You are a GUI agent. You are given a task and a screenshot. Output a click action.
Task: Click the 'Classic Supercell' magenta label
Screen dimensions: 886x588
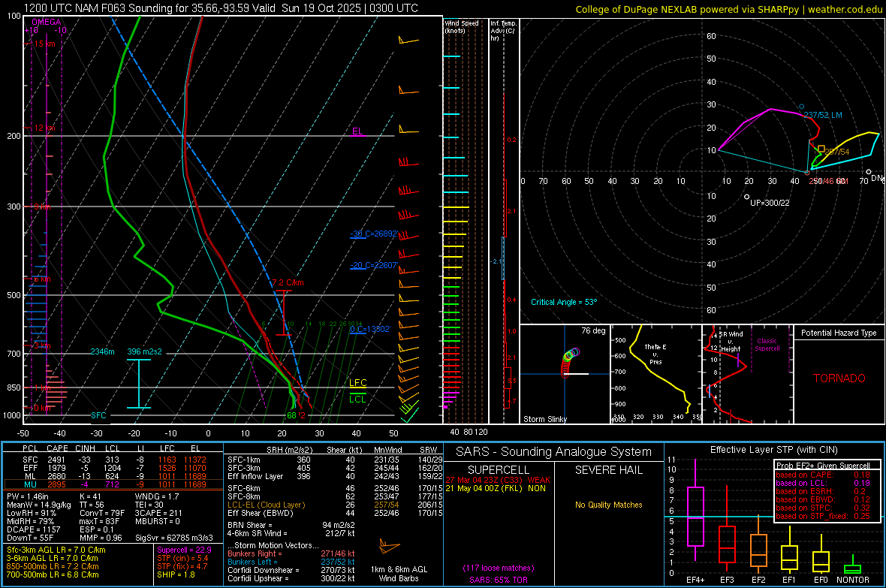(767, 345)
